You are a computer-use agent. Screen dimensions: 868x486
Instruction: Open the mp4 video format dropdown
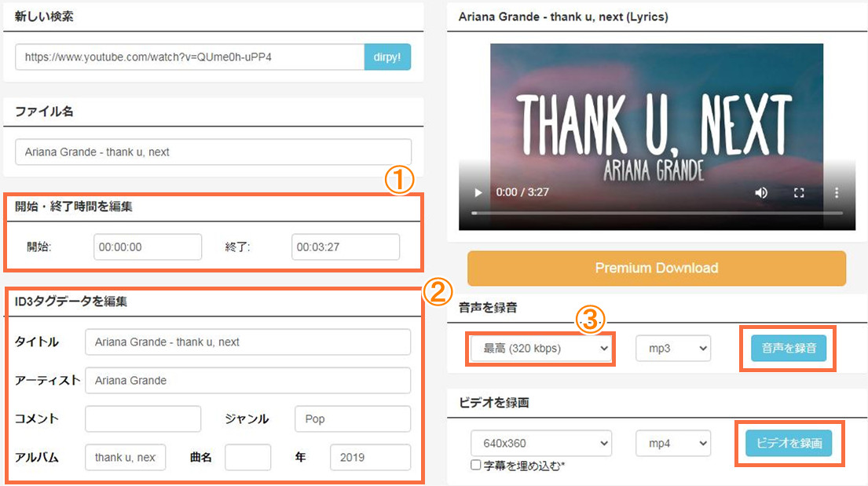coord(673,443)
